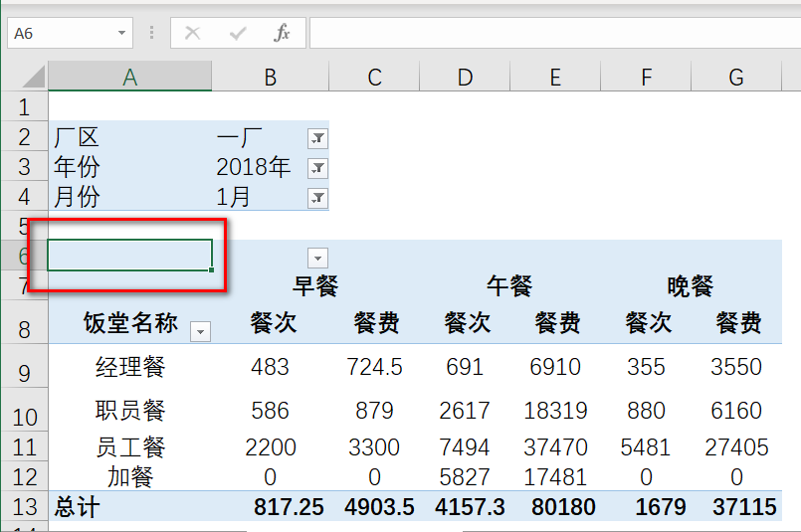
Task: Click the cell with value 6910
Action: point(555,367)
